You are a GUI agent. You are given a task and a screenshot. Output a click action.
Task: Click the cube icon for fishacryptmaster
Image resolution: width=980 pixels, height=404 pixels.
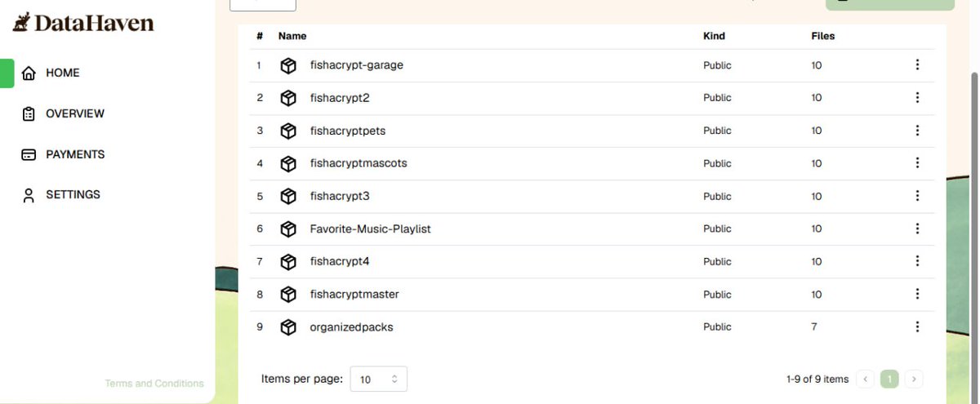(x=288, y=295)
